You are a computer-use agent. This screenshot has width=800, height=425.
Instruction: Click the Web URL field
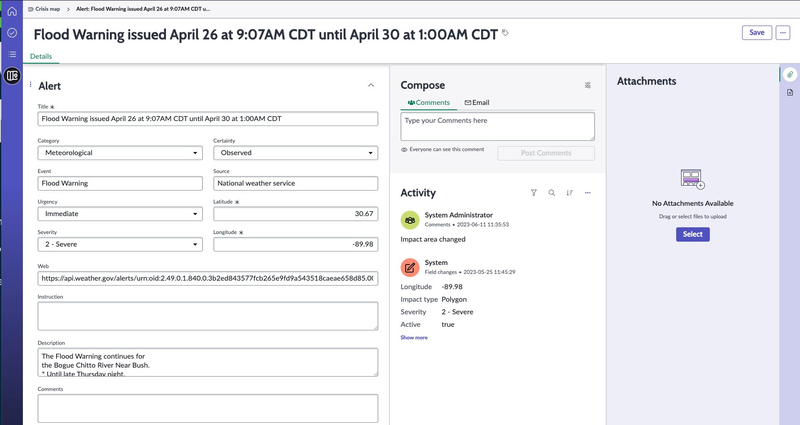[x=208, y=279]
